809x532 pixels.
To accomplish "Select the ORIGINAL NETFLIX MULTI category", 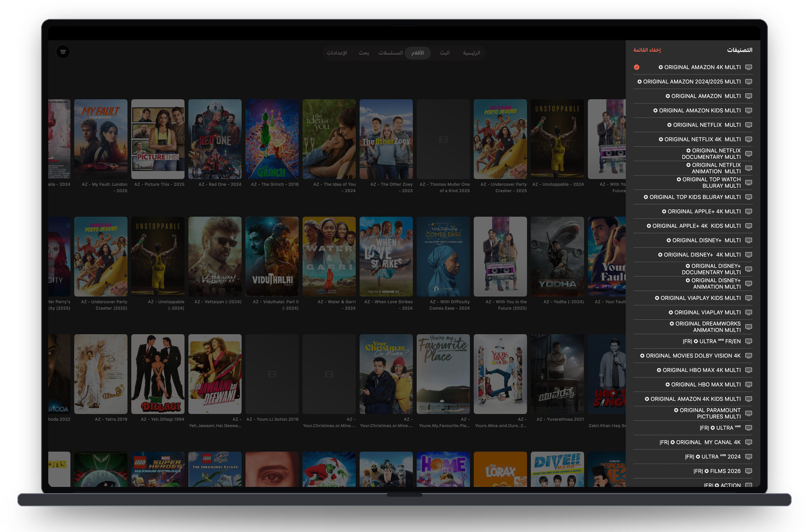I will (x=693, y=125).
